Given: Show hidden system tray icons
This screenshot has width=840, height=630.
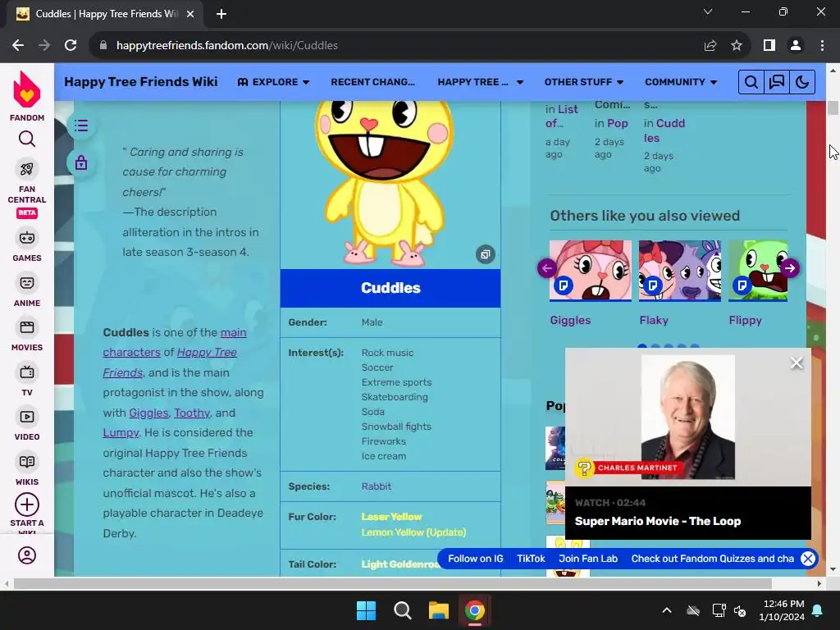Looking at the screenshot, I should pyautogui.click(x=667, y=610).
